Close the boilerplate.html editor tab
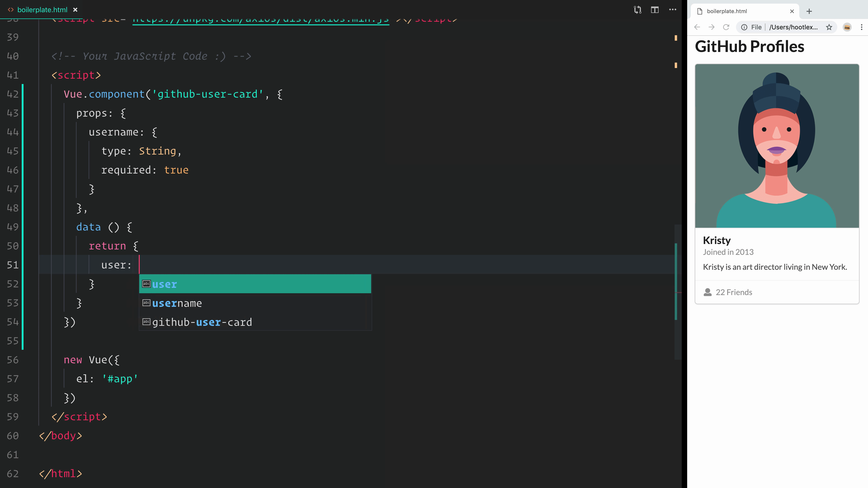The height and width of the screenshot is (488, 868). pyautogui.click(x=75, y=10)
